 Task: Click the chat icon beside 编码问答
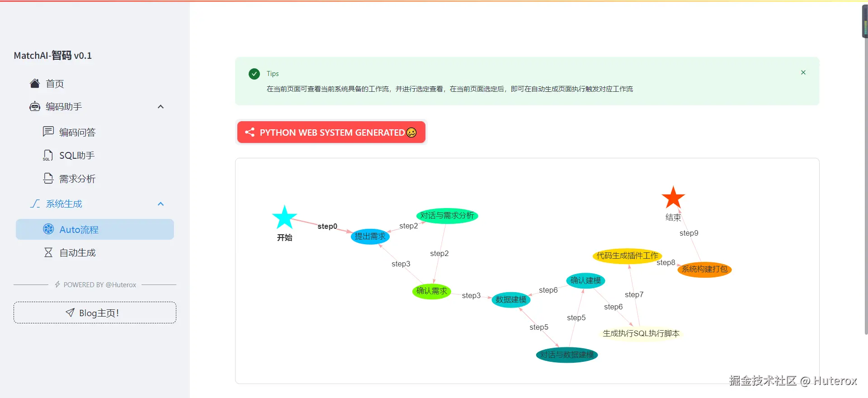(48, 132)
